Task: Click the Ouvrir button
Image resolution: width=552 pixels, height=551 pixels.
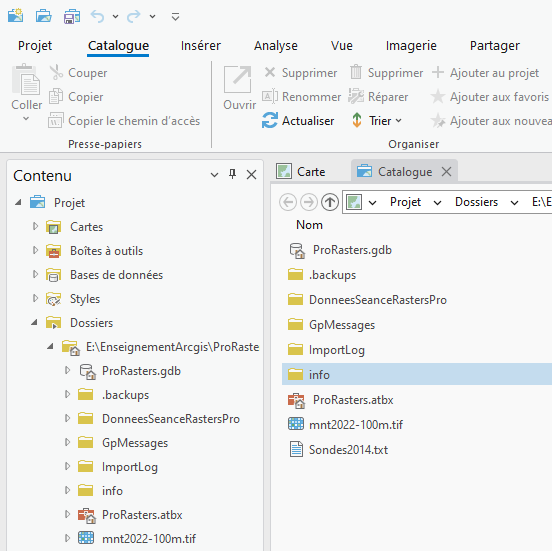Action: pos(239,88)
